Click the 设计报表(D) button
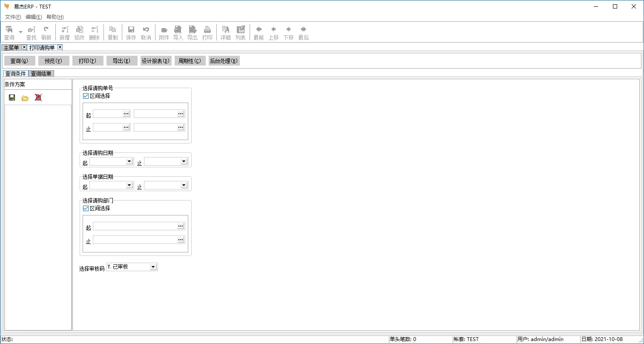 [155, 61]
